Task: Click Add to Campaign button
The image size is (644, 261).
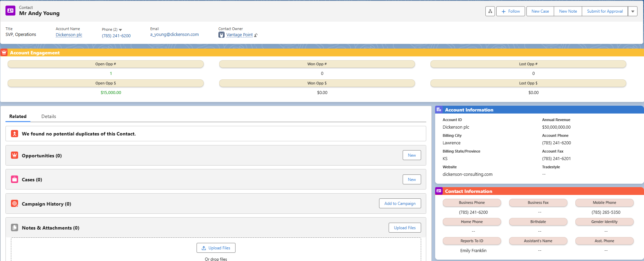Action: 400,203
